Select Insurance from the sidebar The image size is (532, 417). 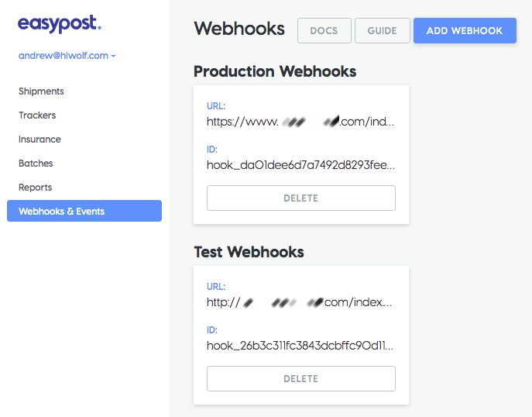[39, 140]
